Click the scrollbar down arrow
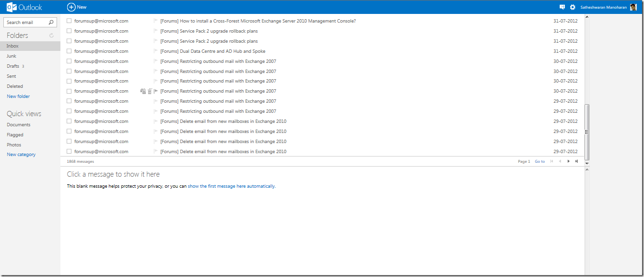Image resolution: width=644 pixels, height=277 pixels. [x=587, y=164]
